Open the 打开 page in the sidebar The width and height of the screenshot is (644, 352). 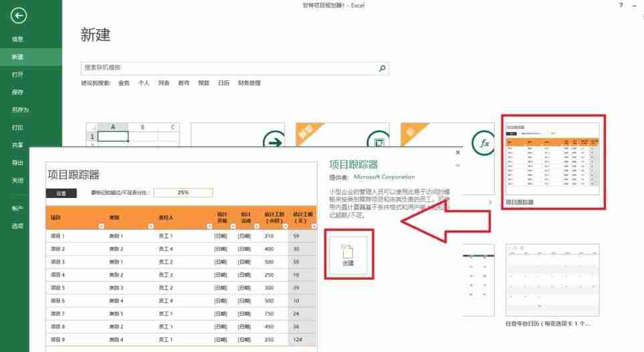(17, 74)
